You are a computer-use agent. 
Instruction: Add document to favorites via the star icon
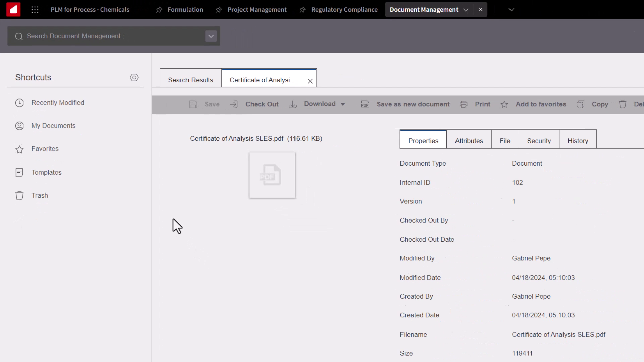[504, 104]
